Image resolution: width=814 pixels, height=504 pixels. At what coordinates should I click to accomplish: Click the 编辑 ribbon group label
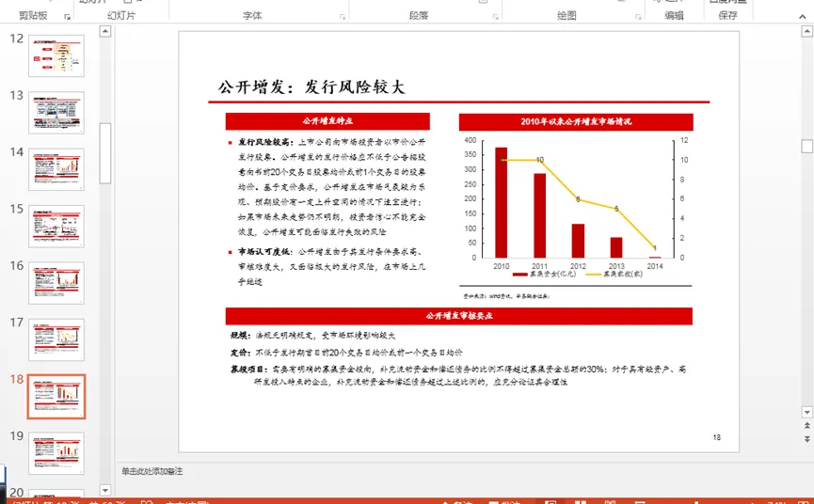pyautogui.click(x=674, y=16)
